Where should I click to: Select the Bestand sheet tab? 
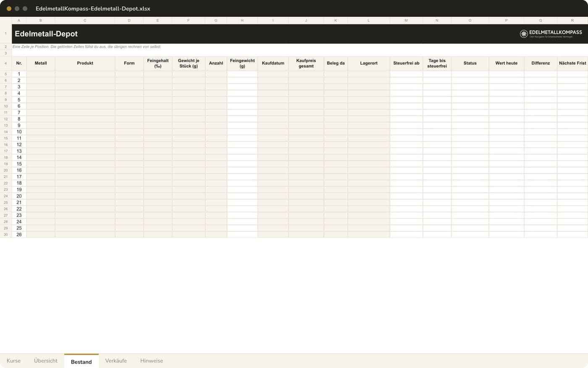[x=81, y=361]
